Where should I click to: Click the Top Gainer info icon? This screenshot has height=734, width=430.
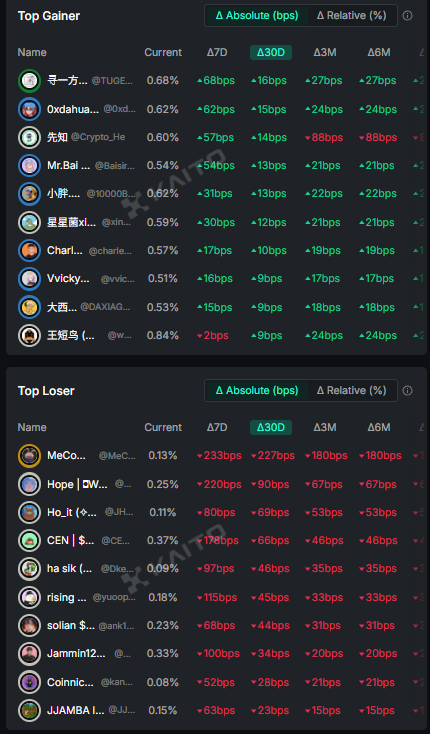coord(408,15)
